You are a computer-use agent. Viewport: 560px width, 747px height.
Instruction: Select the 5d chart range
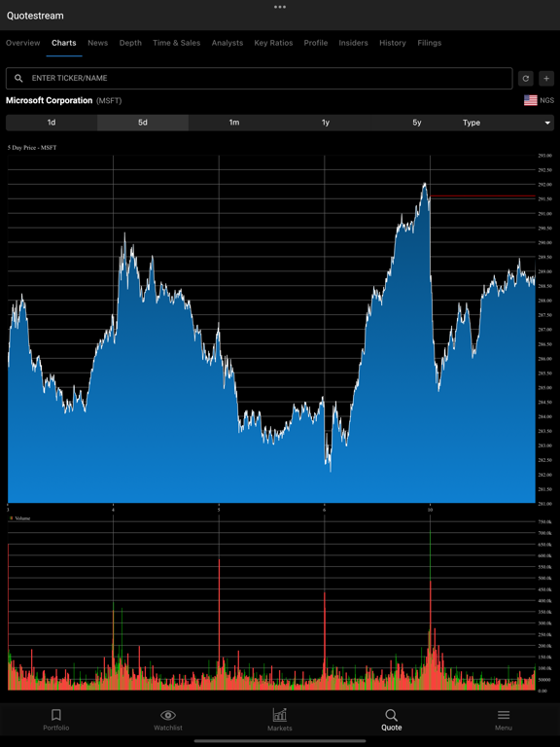click(143, 123)
